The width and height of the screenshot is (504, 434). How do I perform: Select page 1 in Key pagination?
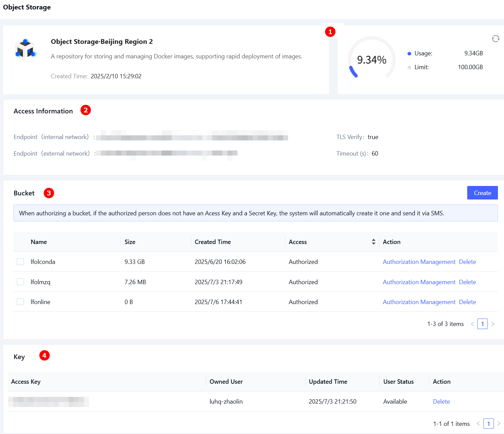click(488, 424)
